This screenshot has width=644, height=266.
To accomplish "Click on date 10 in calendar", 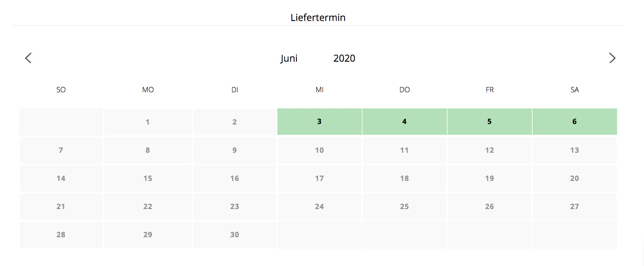I will (319, 150).
